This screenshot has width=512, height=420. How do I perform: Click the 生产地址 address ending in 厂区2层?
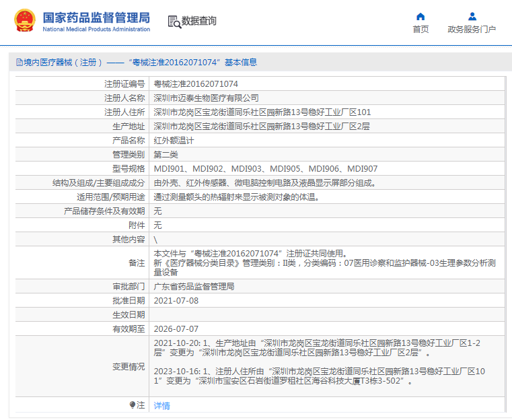(x=262, y=126)
